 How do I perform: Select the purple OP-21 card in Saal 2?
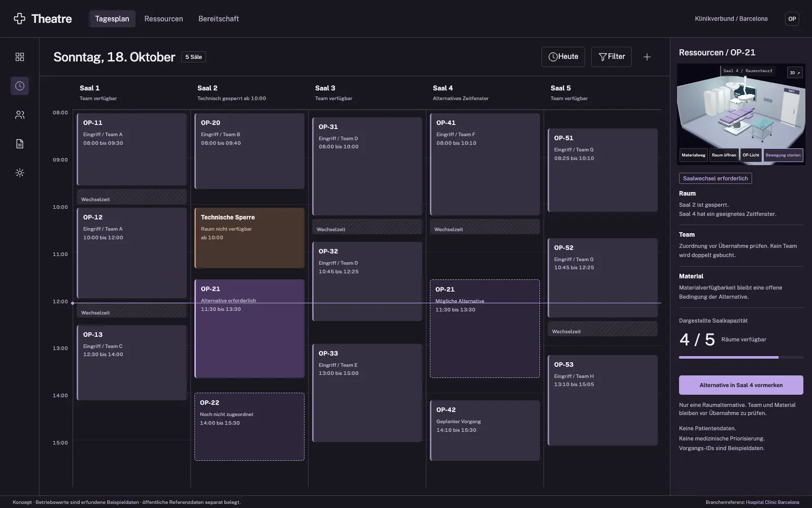(x=250, y=329)
